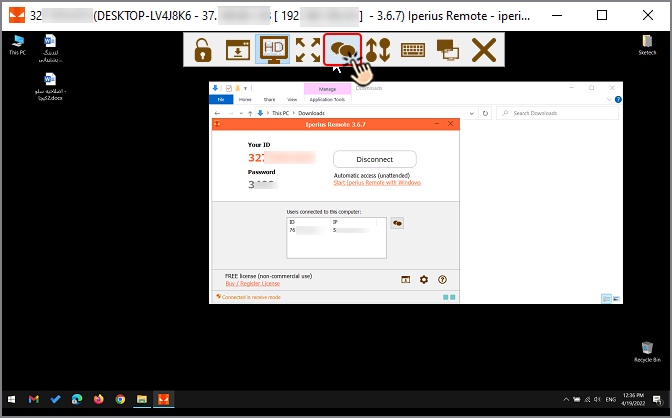672x418 pixels.
Task: Close remote session with toolbar X icon
Action: click(483, 50)
